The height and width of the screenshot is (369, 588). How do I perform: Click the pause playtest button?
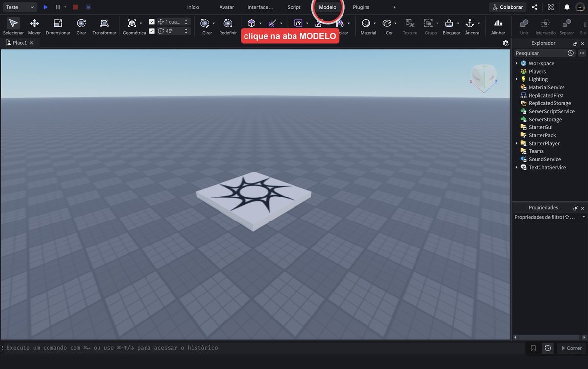[x=58, y=7]
